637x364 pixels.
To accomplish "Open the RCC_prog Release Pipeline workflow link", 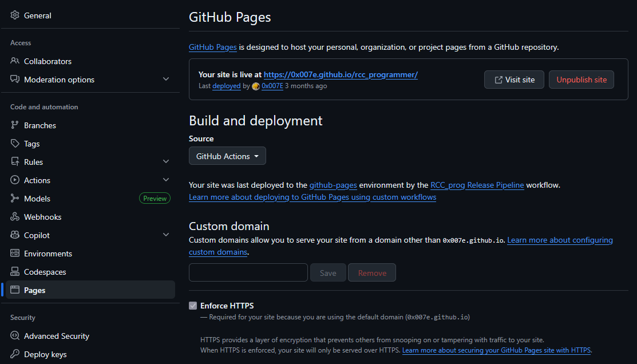I will click(477, 185).
